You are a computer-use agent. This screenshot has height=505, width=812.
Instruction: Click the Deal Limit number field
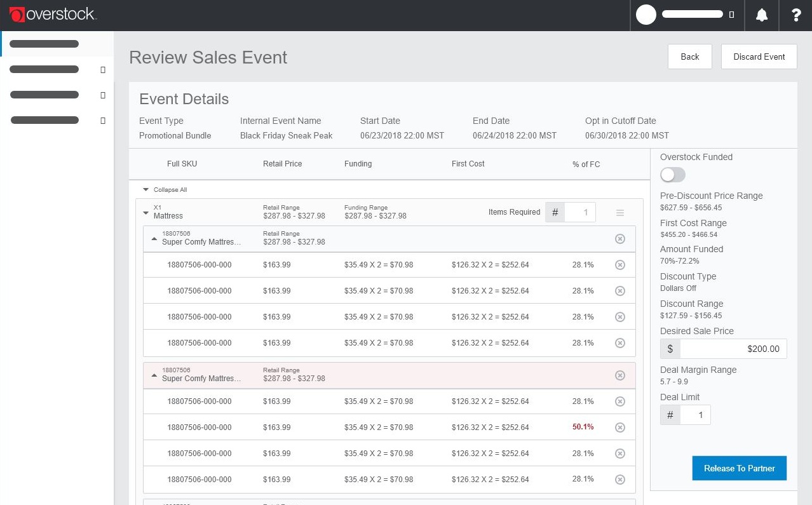click(x=694, y=415)
